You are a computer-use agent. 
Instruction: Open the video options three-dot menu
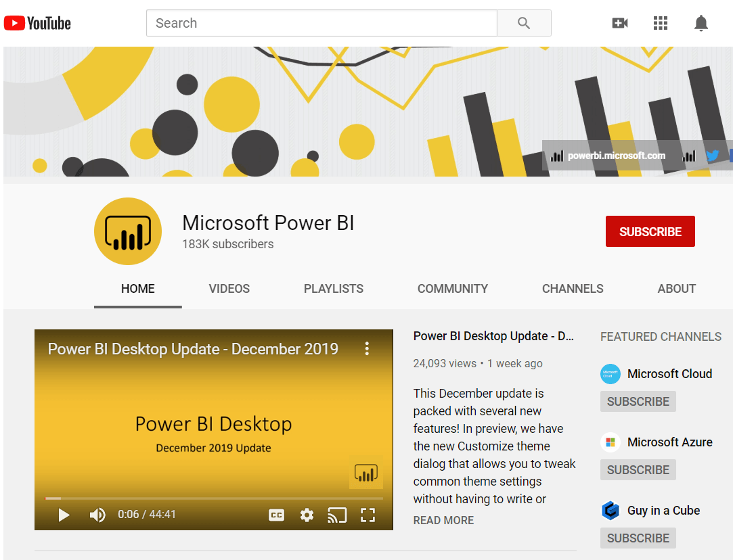(367, 349)
